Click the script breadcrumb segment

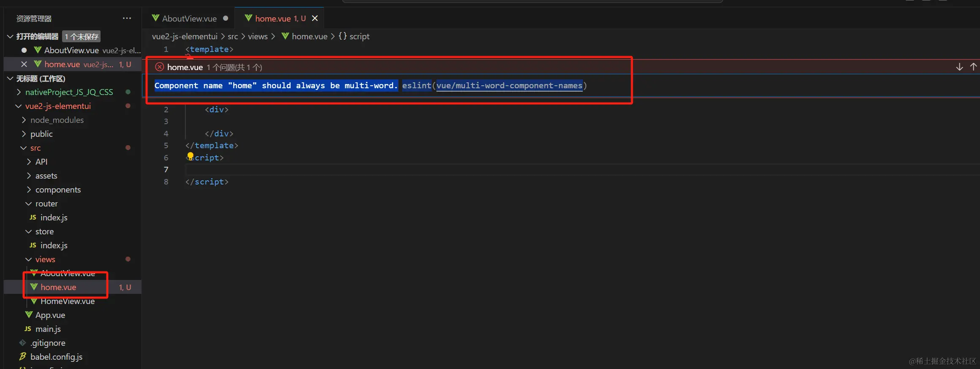[x=359, y=36]
